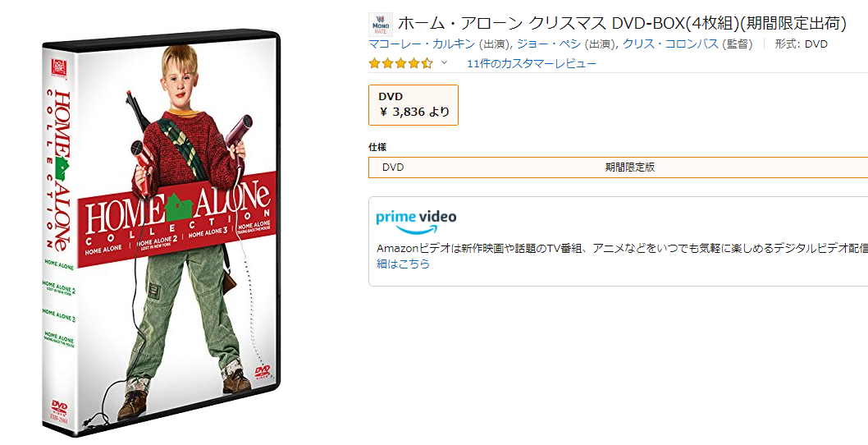The width and height of the screenshot is (868, 445).
Task: Click the Mono Rate extension icon
Action: 381,25
